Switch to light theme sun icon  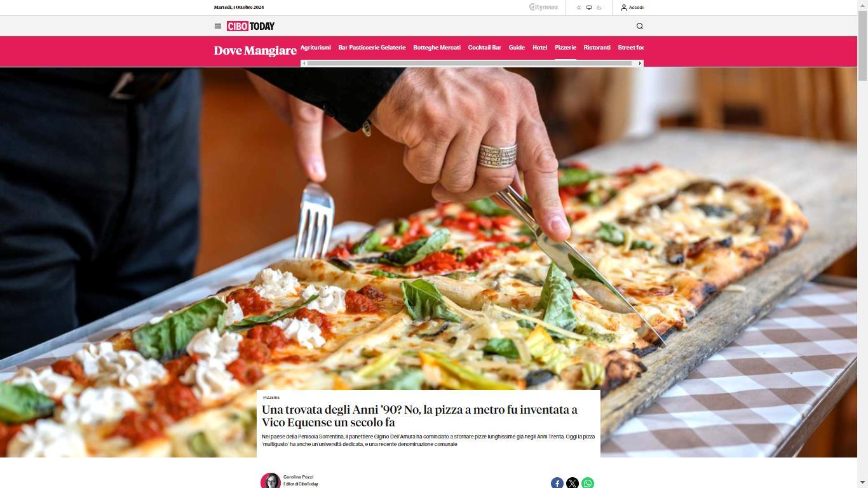pyautogui.click(x=579, y=8)
